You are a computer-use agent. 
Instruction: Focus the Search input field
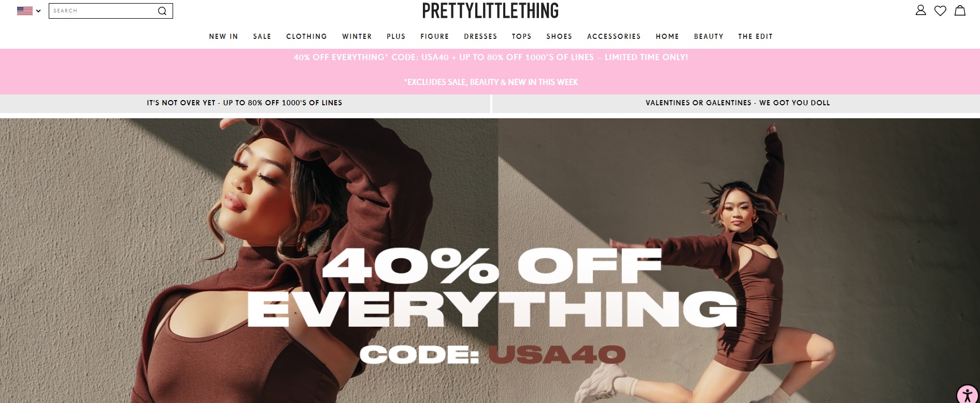pyautogui.click(x=103, y=11)
